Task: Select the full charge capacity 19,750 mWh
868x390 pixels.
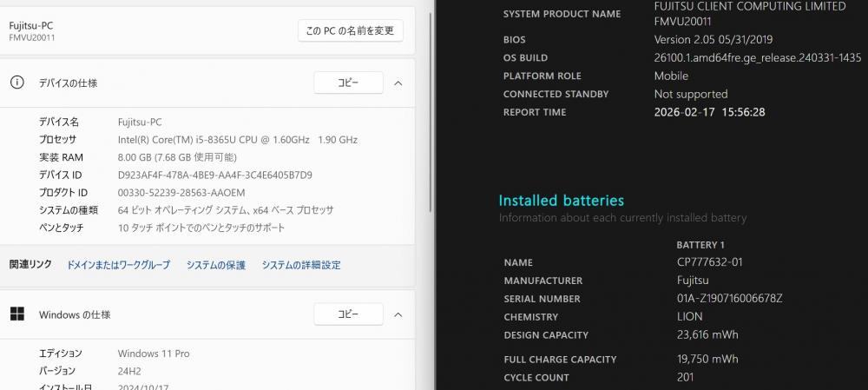Action: [707, 359]
